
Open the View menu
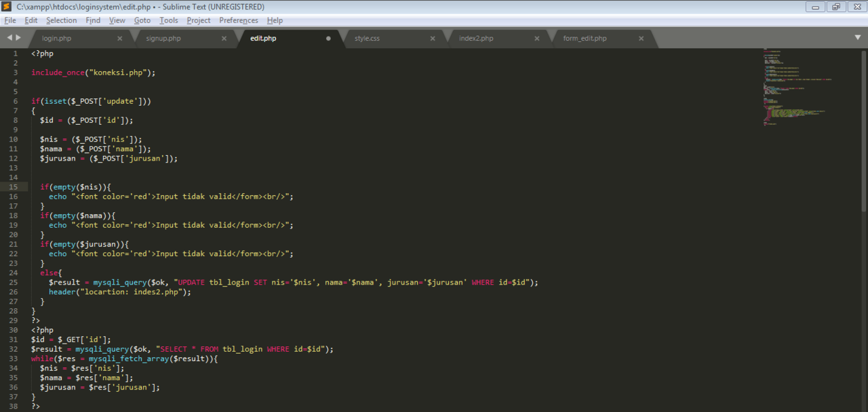[x=117, y=20]
